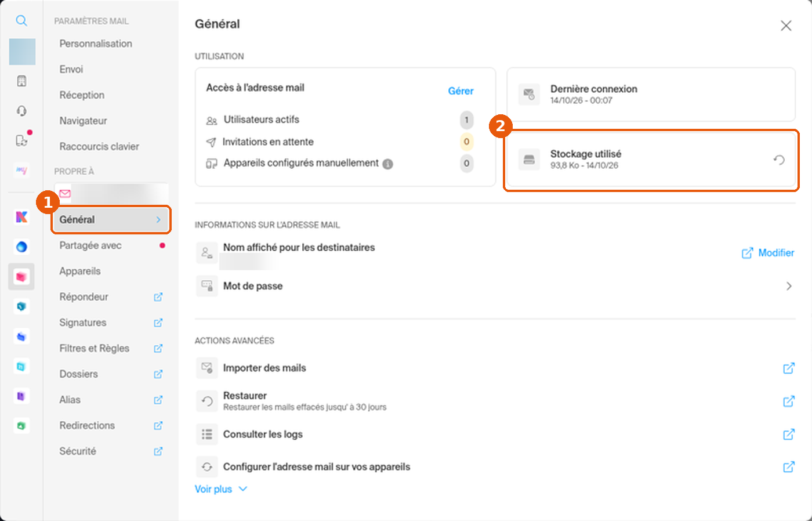This screenshot has height=521, width=812.
Task: Click the external link icon next to Sécurité
Action: 158,451
